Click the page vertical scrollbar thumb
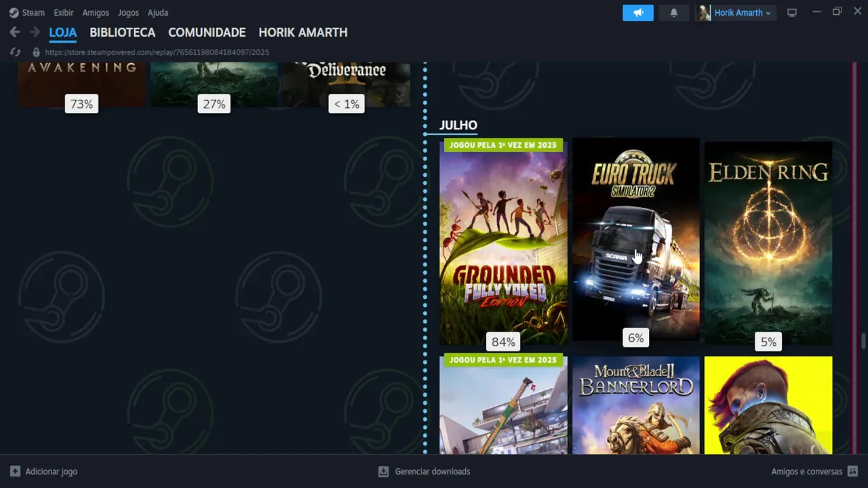Viewport: 868px width, 488px height. (x=863, y=340)
